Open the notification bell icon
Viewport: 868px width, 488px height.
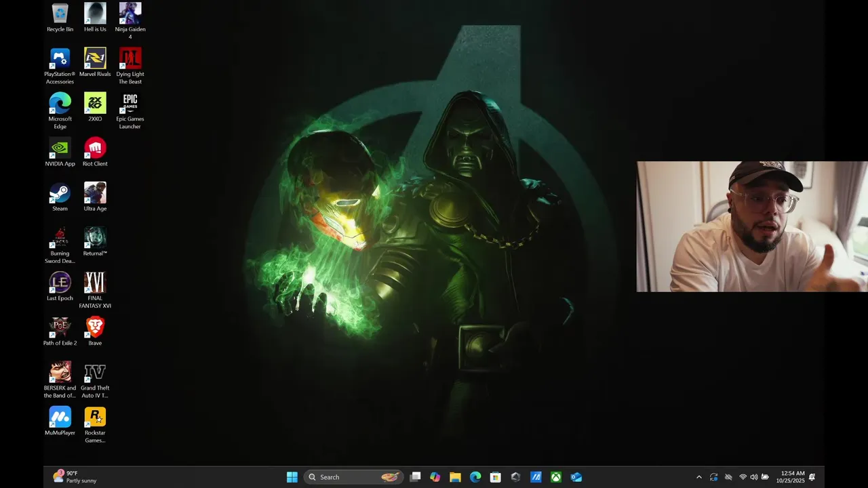[812, 477]
